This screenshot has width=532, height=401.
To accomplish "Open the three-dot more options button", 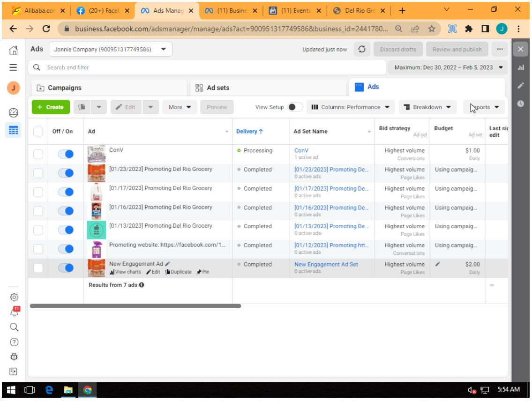I will pyautogui.click(x=500, y=49).
